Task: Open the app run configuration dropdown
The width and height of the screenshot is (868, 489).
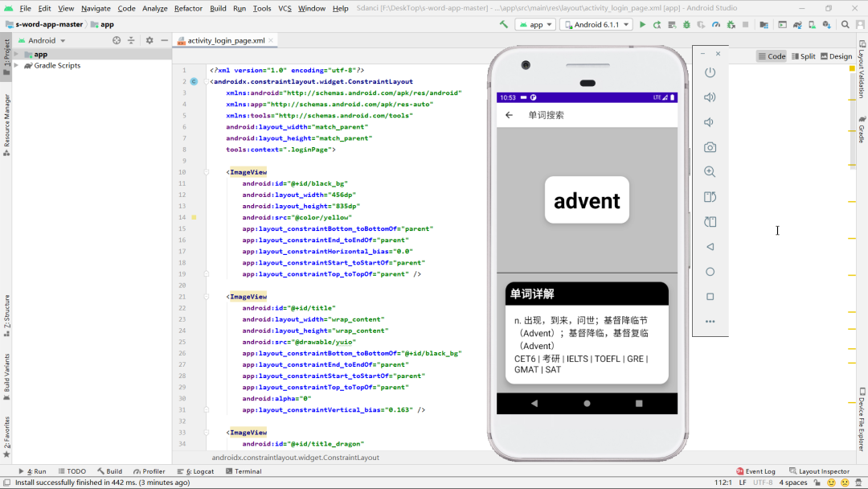Action: [x=535, y=24]
